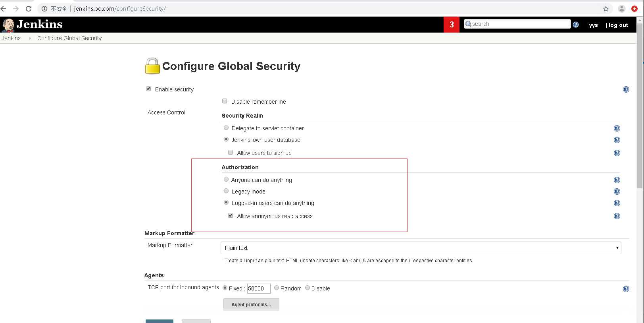
Task: Click Configure Global Security breadcrumb
Action: click(x=69, y=38)
